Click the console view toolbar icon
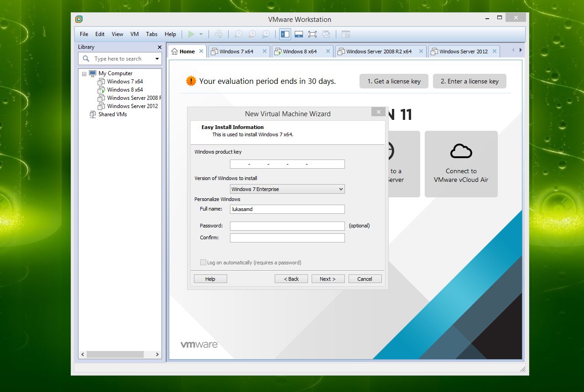Screen dimensions: 584x392 346,34
